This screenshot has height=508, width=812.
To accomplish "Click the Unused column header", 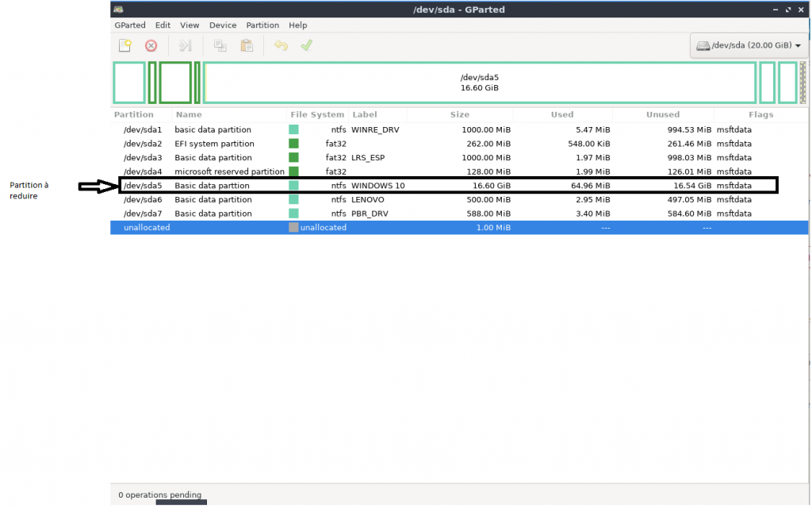I will pyautogui.click(x=662, y=114).
